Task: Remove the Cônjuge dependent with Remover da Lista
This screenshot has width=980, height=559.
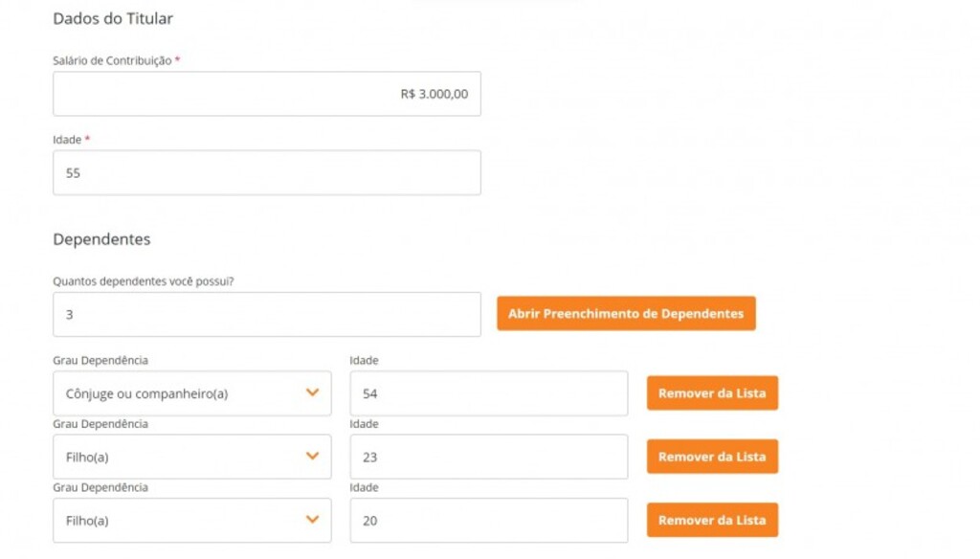Action: click(x=712, y=393)
